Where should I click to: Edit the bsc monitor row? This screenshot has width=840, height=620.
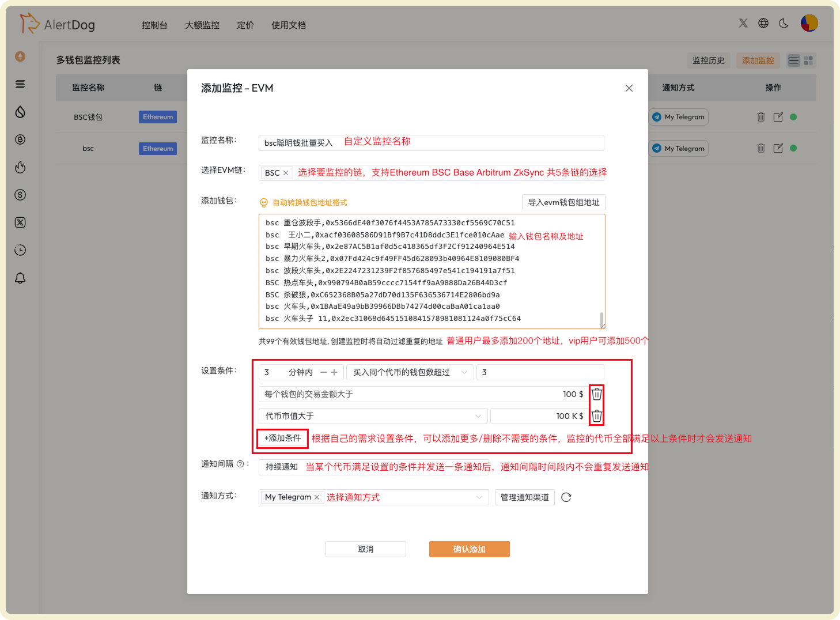(778, 148)
